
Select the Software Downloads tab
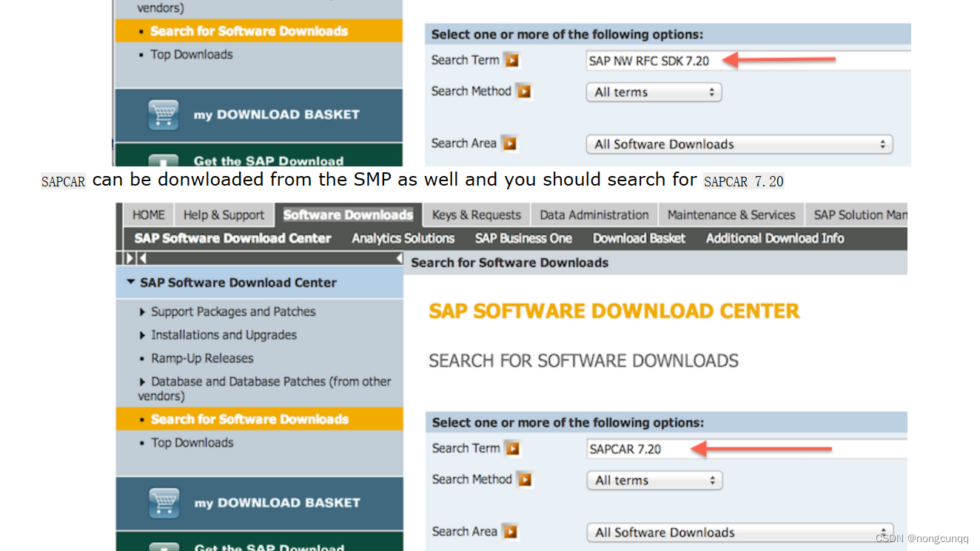[x=348, y=214]
